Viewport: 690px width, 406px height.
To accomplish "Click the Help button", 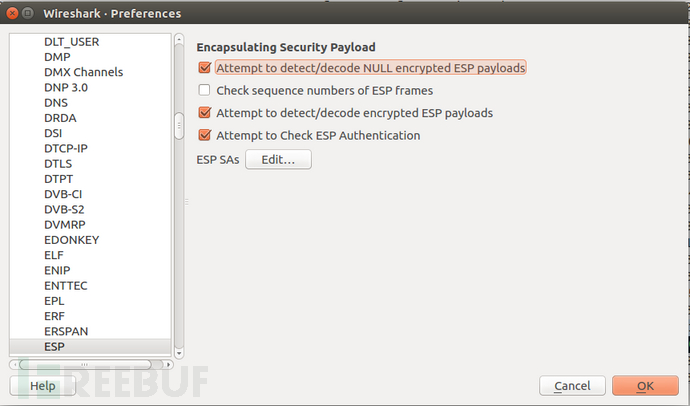I will pyautogui.click(x=42, y=385).
